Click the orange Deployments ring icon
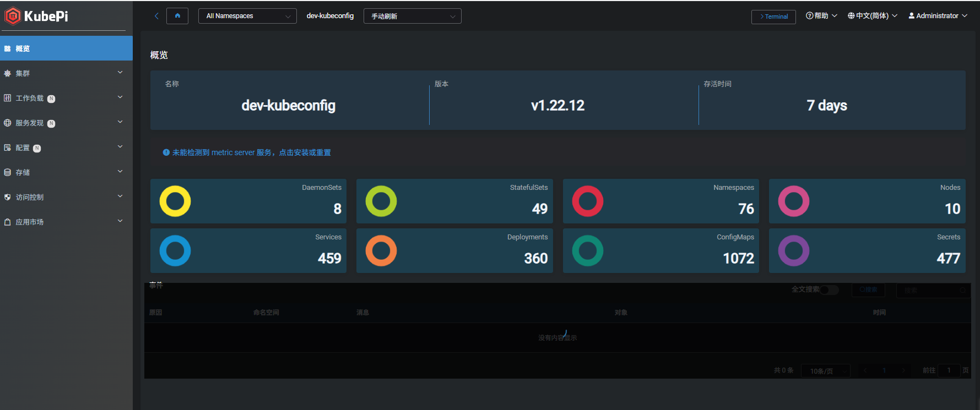The image size is (980, 410). (381, 251)
